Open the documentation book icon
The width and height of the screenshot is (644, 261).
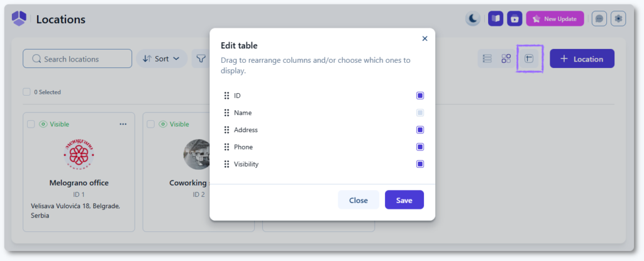[496, 19]
